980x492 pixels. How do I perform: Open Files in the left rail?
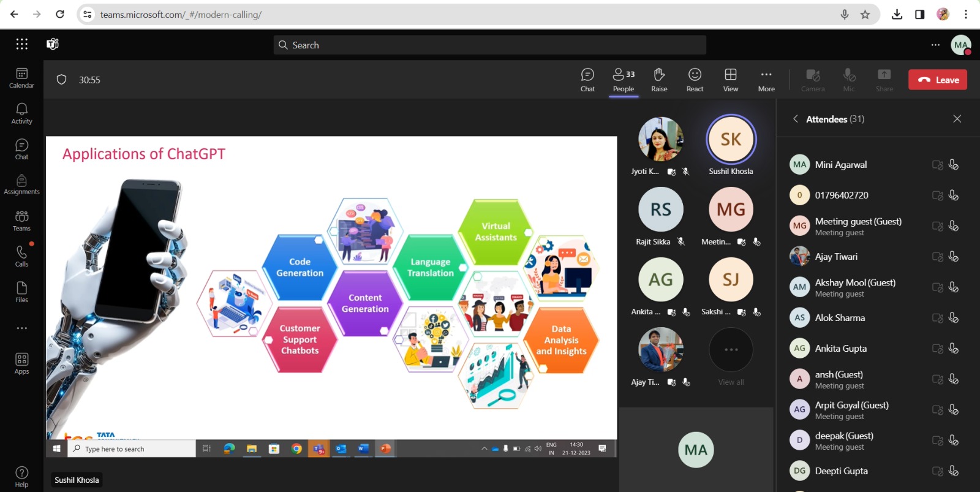(21, 292)
